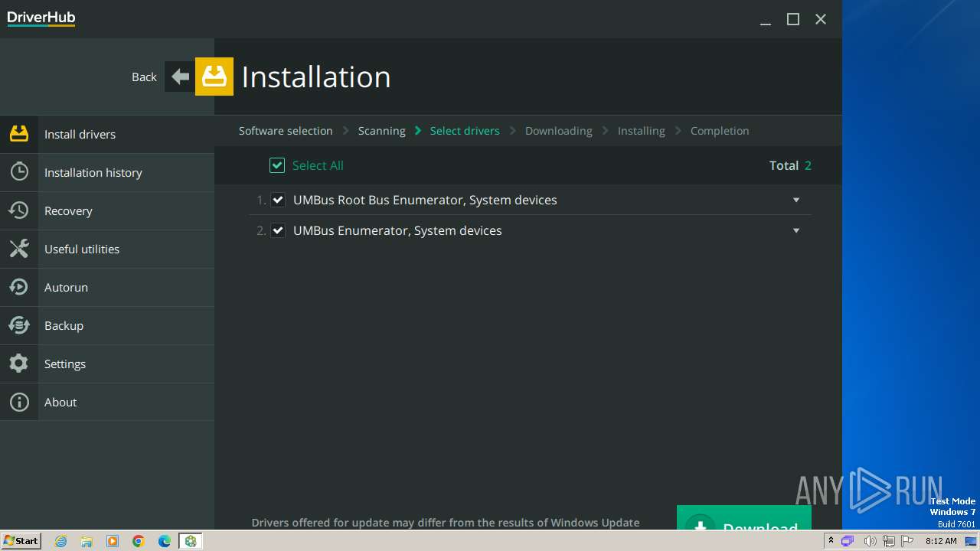The height and width of the screenshot is (551, 980).
Task: Open Install drivers menu item
Action: tap(107, 134)
